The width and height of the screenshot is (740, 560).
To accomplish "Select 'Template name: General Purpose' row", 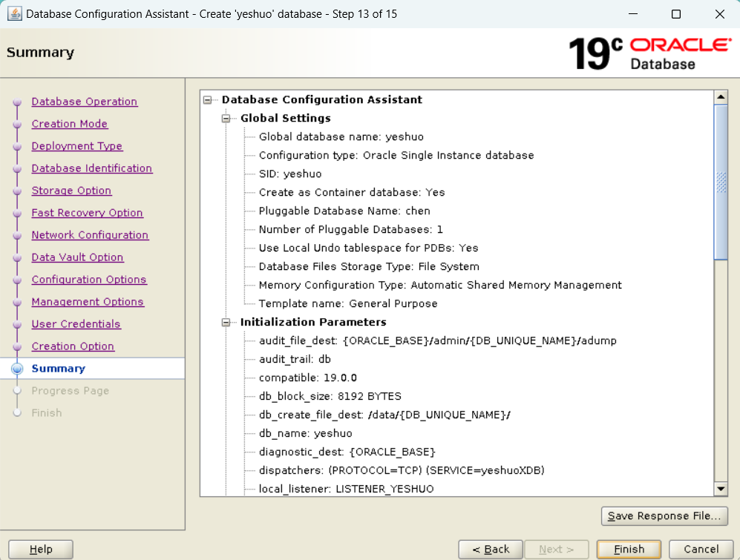I will pos(348,304).
